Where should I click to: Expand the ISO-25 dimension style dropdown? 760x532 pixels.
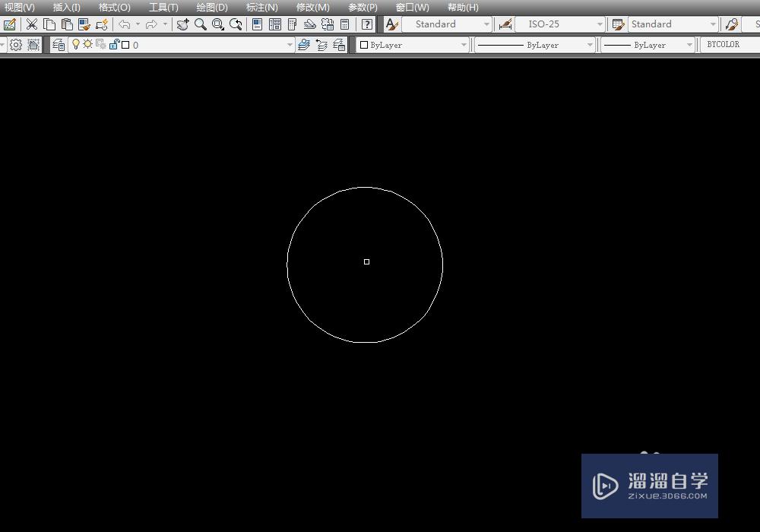(598, 24)
